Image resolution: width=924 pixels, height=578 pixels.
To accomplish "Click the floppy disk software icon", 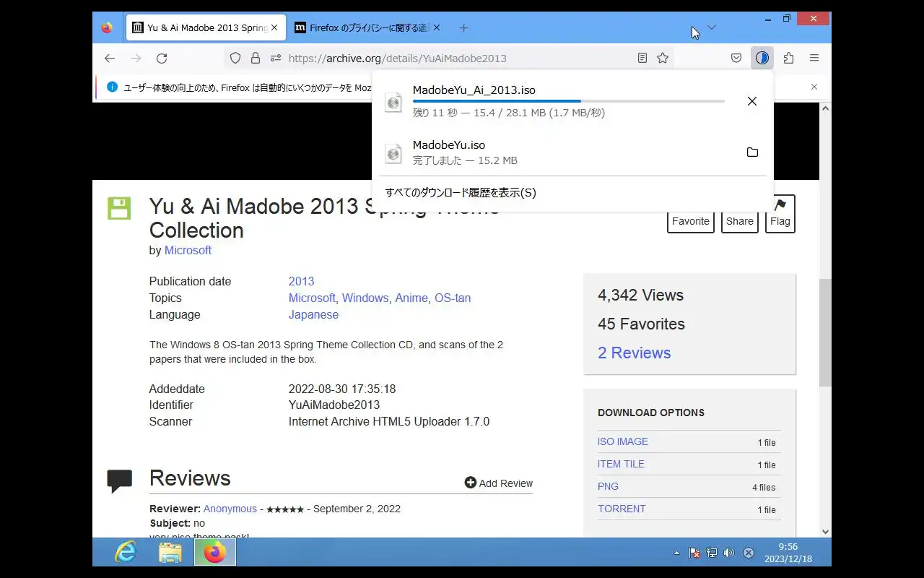I will click(x=119, y=208).
